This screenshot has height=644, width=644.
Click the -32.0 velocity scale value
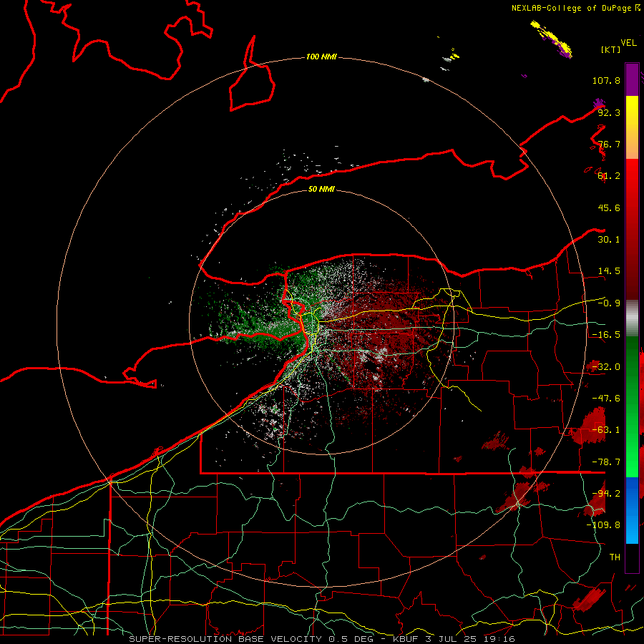[x=606, y=367]
